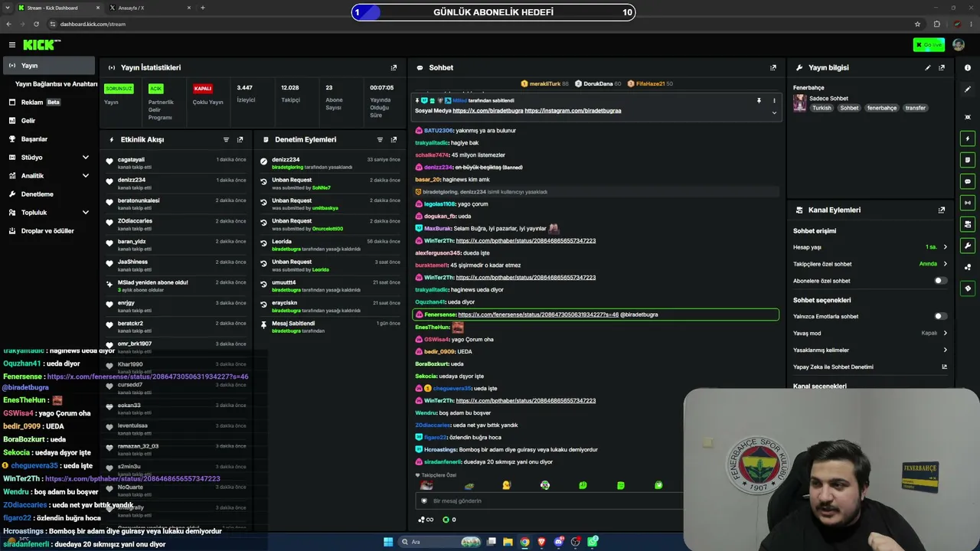
Task: Open File Explorer from the taskbar
Action: tap(508, 542)
